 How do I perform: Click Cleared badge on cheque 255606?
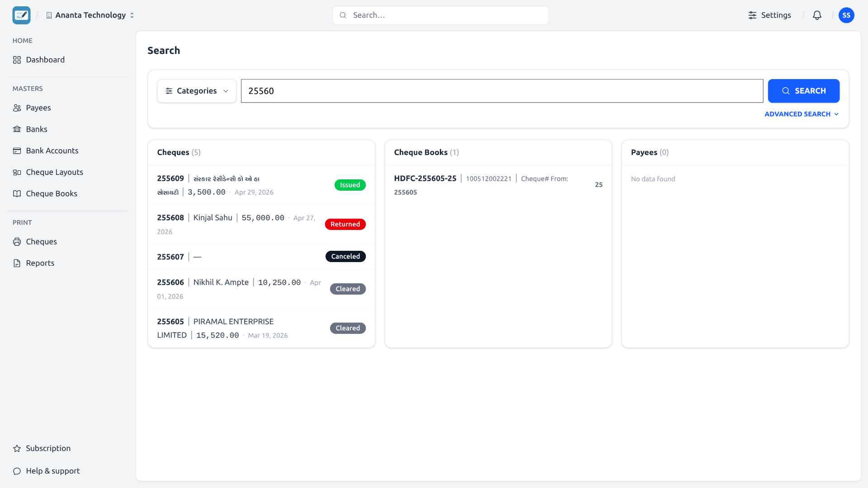[x=348, y=289]
